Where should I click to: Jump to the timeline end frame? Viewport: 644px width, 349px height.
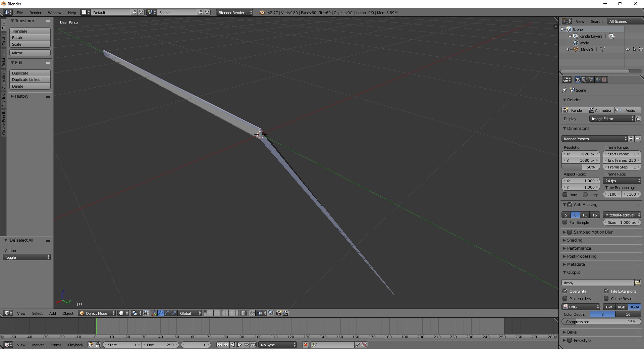click(253, 345)
